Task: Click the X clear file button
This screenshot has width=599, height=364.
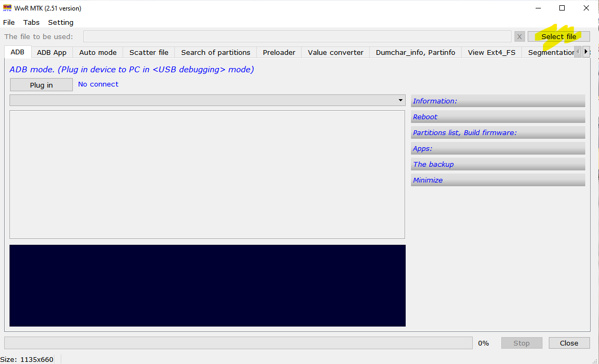Action: pos(520,36)
